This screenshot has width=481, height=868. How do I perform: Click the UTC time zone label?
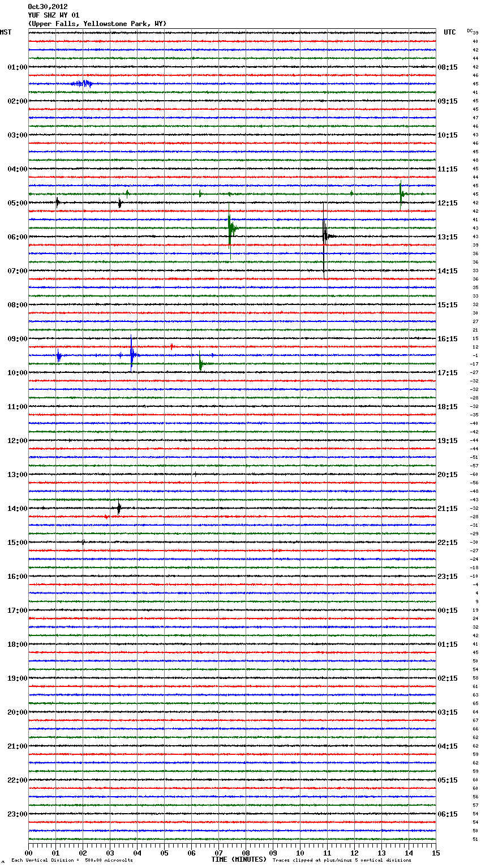coord(449,32)
